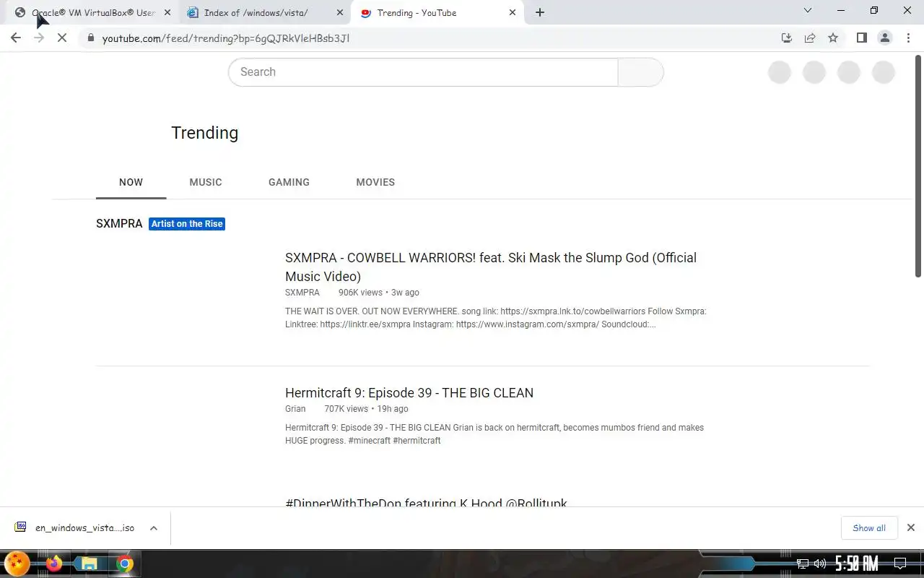Expand the download item options chevron
Screen dimensions: 924x578
point(154,528)
